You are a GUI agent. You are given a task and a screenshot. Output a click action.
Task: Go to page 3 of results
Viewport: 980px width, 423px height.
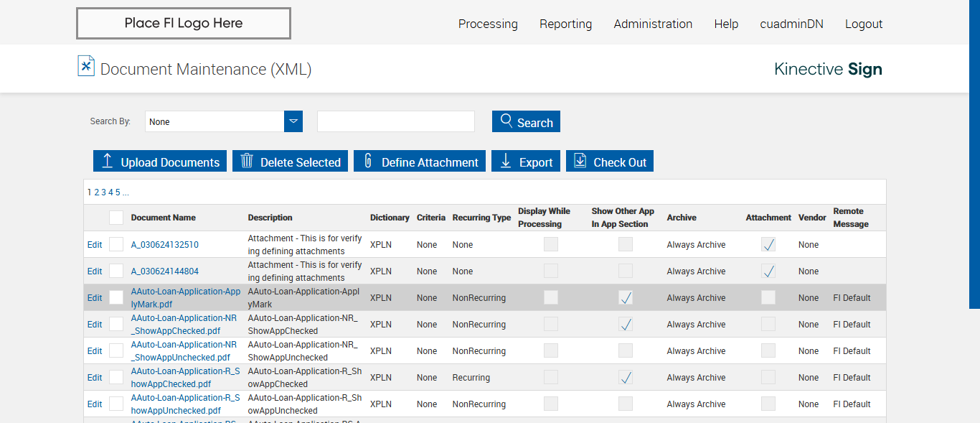[x=103, y=192]
